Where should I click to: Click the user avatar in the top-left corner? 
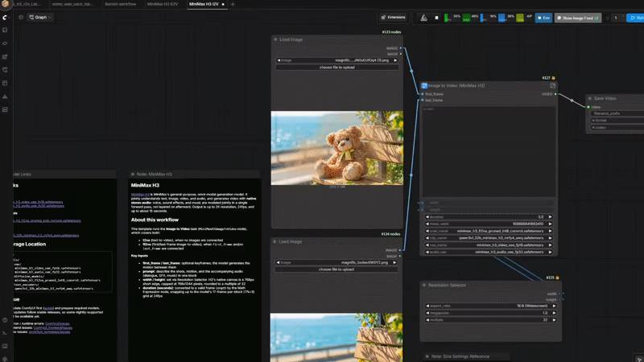6,4
